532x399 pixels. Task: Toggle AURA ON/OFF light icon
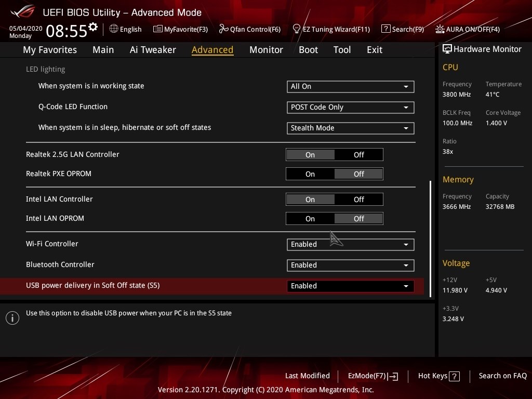(x=440, y=29)
